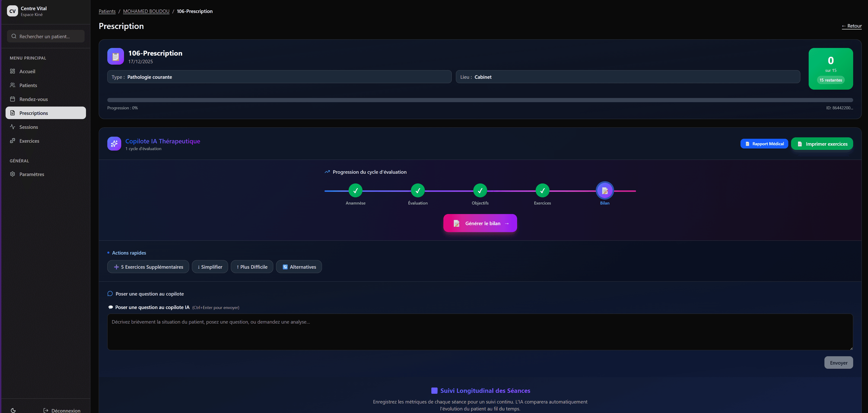Click the Objectifs checkmark step
This screenshot has width=868, height=413.
point(480,191)
